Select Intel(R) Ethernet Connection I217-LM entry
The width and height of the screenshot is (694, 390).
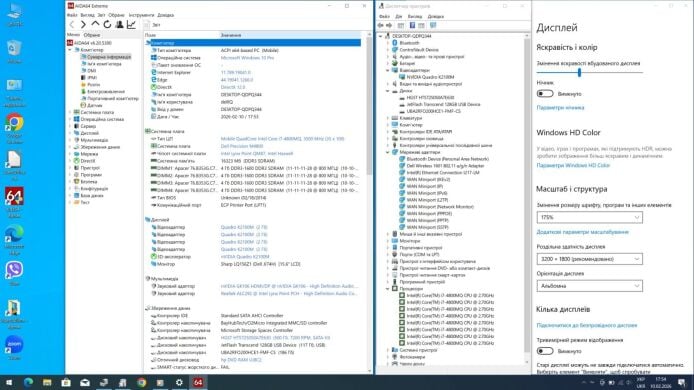coord(439,173)
